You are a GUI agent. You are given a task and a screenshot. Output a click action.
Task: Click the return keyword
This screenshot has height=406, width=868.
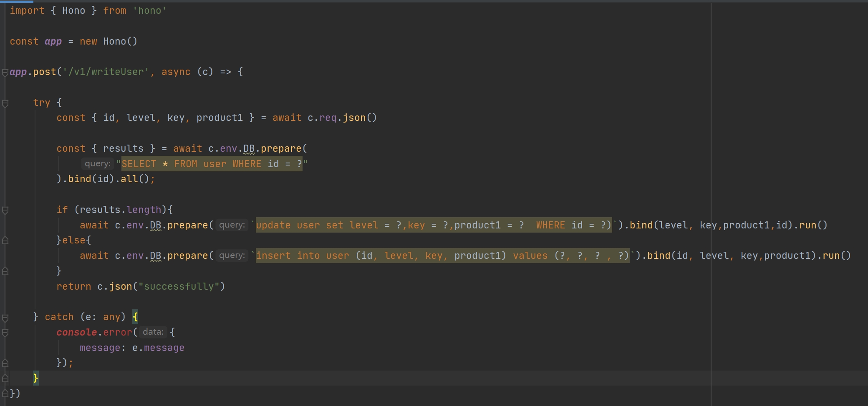click(74, 286)
